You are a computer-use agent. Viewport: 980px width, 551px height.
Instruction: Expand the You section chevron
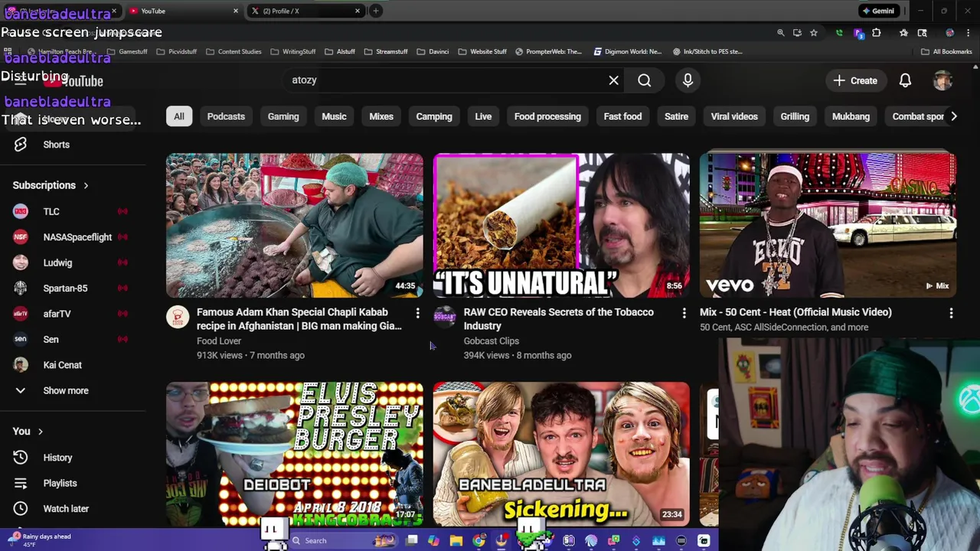pos(41,432)
